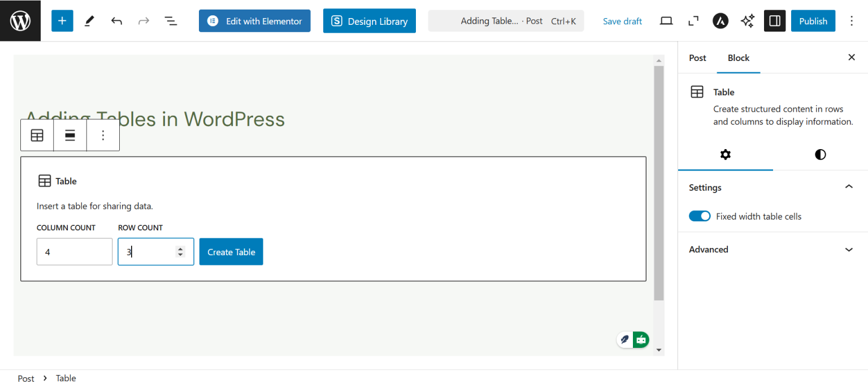This screenshot has width=868, height=384.
Task: Click the Create Table button
Action: pyautogui.click(x=231, y=251)
